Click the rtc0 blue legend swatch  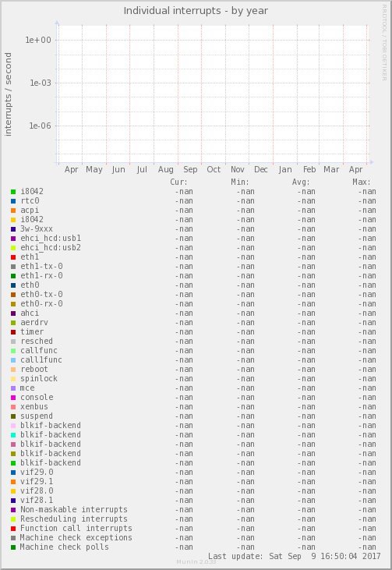click(13, 201)
